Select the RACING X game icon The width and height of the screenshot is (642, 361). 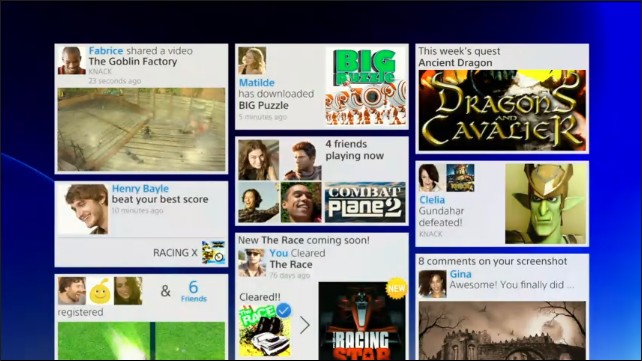click(213, 253)
